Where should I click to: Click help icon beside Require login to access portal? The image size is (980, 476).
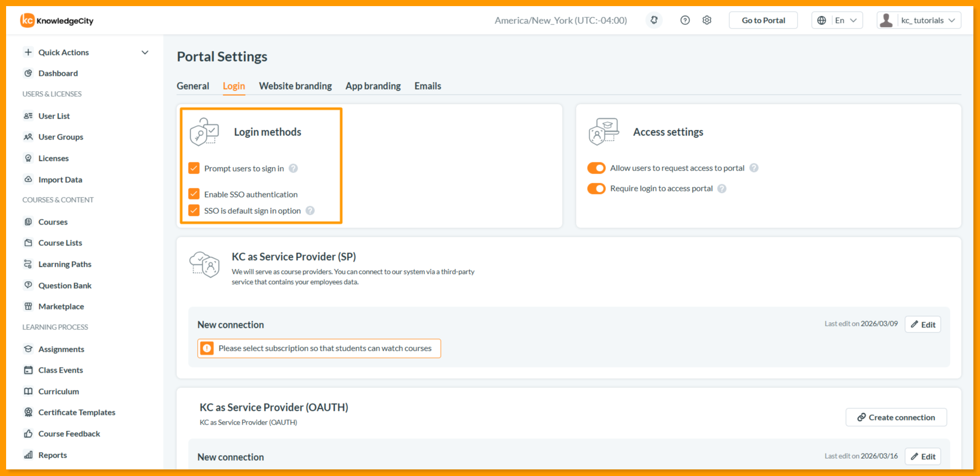click(722, 189)
